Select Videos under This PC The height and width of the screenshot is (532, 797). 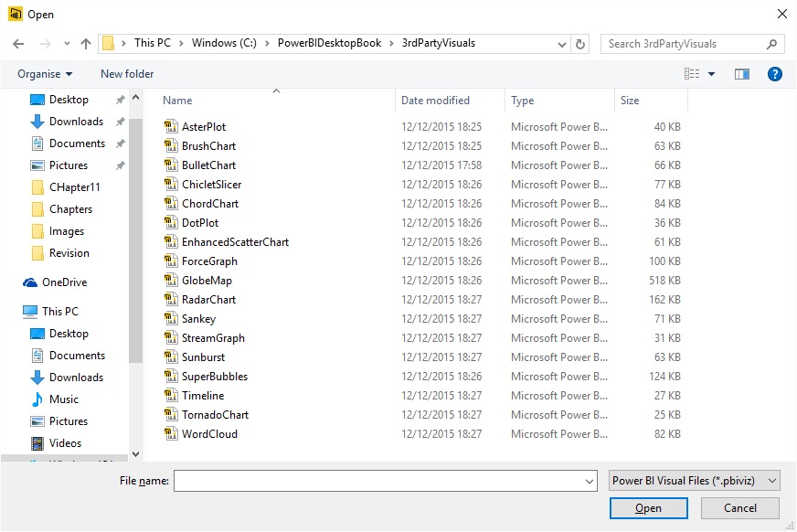click(57, 443)
